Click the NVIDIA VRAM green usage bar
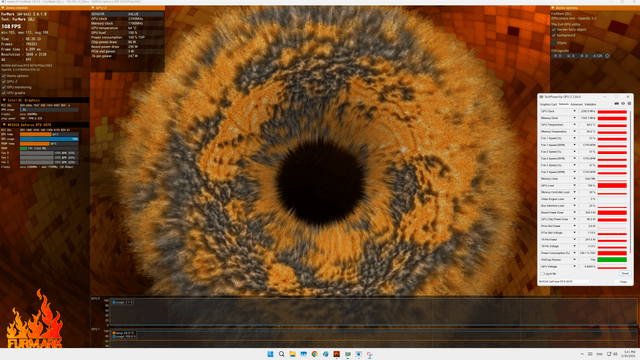Image resolution: width=640 pixels, height=360 pixels. 23,149
